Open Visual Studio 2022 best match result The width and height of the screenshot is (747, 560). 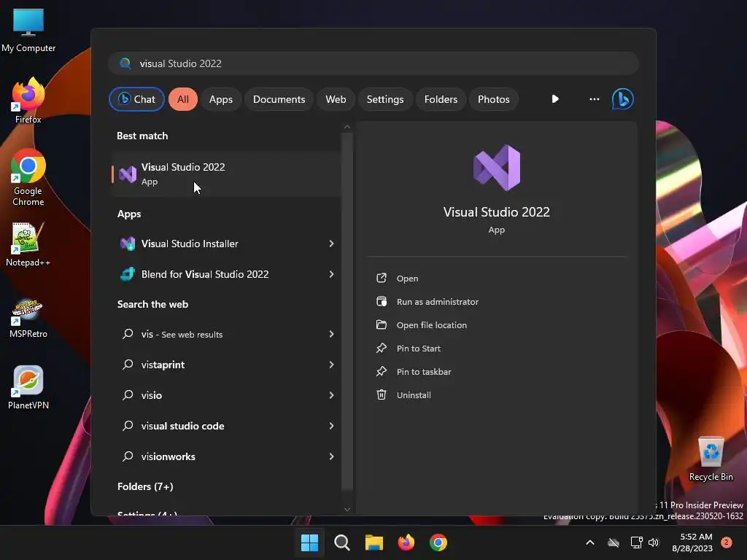(x=226, y=174)
